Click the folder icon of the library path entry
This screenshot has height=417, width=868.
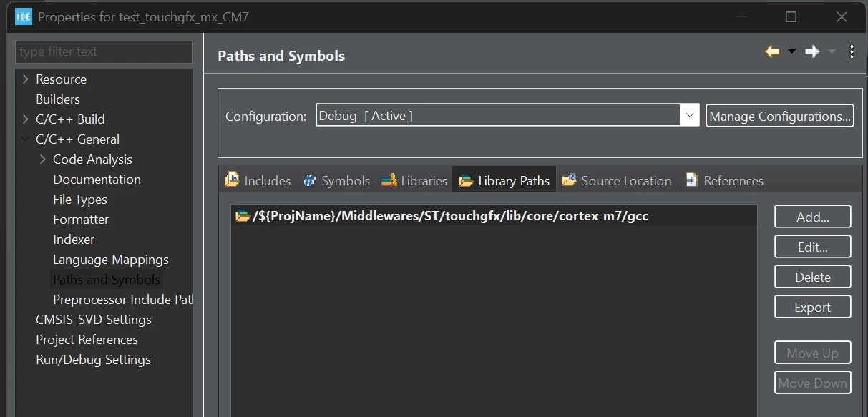click(243, 215)
